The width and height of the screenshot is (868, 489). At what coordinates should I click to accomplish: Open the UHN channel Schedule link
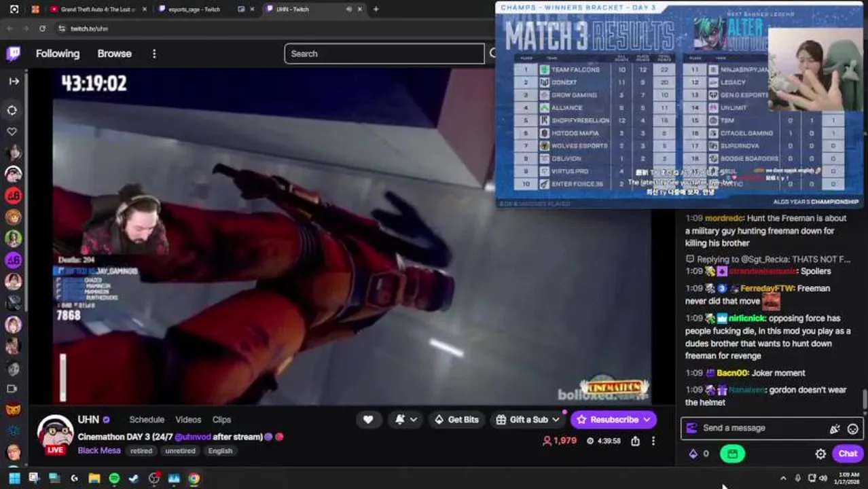pyautogui.click(x=147, y=420)
